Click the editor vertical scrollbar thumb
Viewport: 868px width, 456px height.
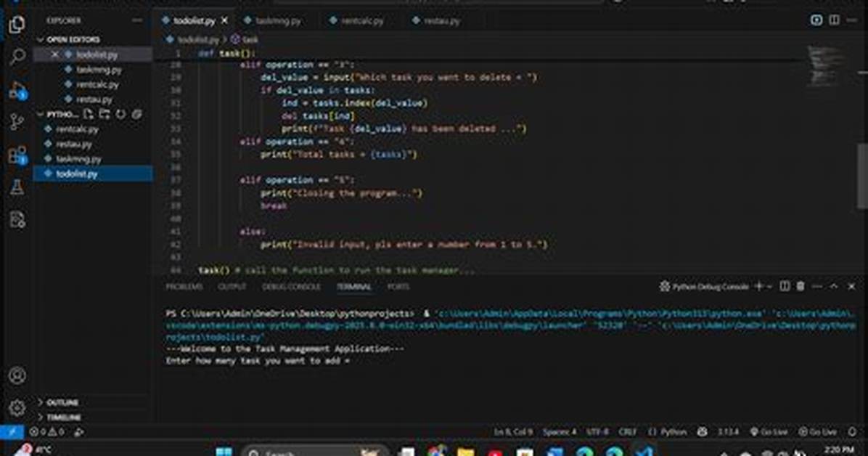point(862,176)
